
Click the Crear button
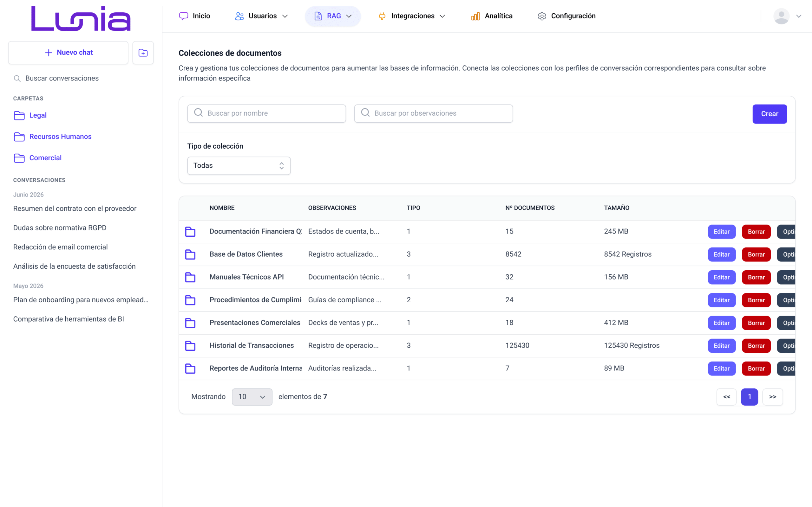(x=769, y=114)
